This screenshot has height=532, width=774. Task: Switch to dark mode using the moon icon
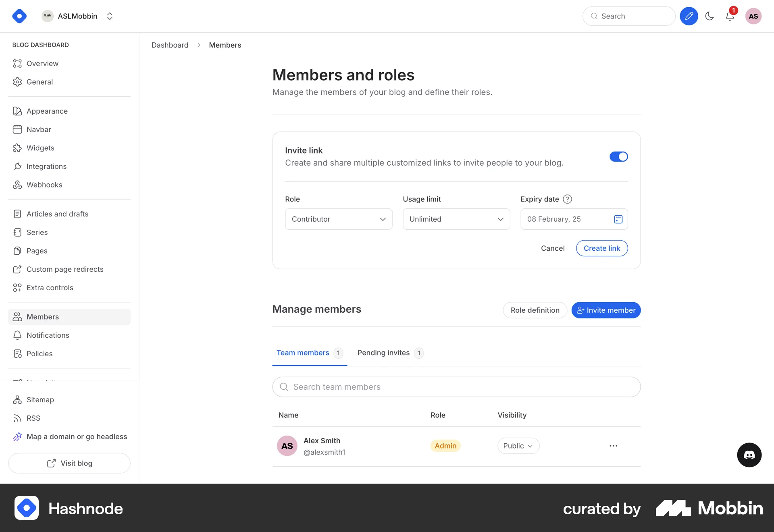[710, 16]
